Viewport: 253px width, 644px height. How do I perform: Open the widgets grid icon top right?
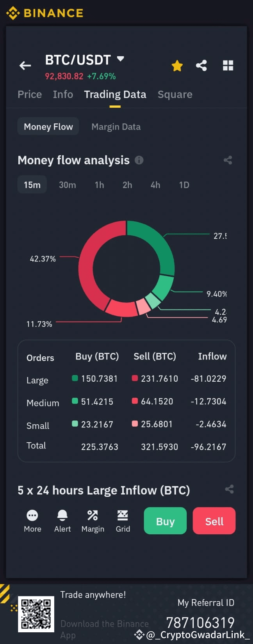(x=228, y=66)
